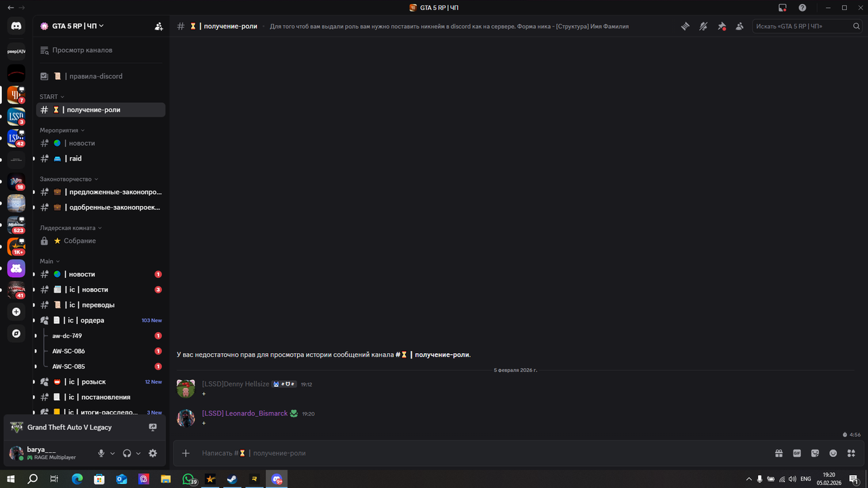Open the ic | переводы channel
Viewport: 868px width, 488px height.
(x=100, y=305)
